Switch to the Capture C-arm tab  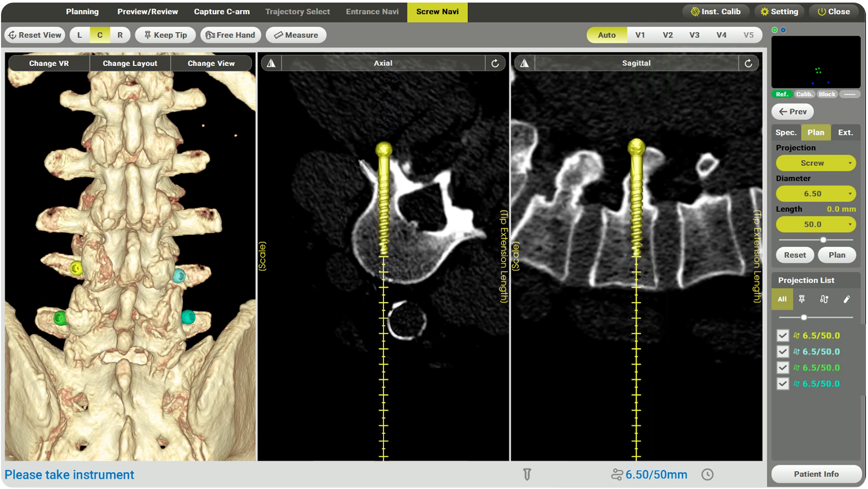point(222,11)
